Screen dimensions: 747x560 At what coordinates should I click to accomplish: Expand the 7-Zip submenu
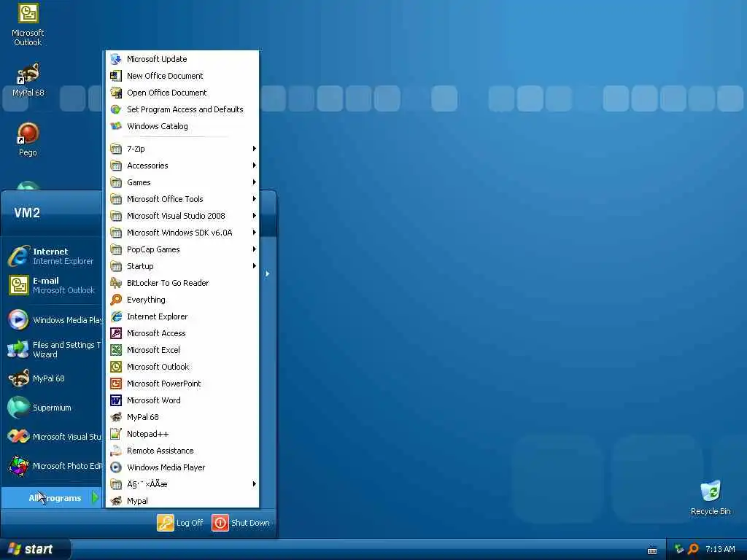[x=182, y=149]
